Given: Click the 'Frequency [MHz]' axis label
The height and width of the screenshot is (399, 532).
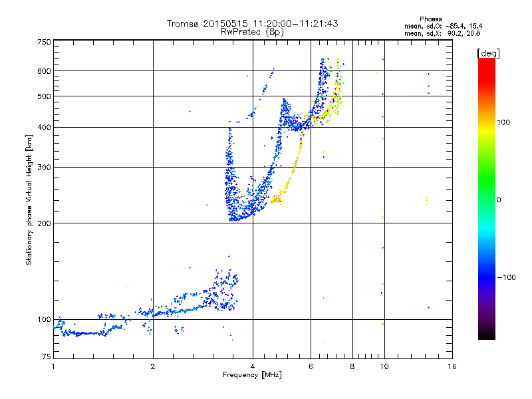Looking at the screenshot, I should (x=252, y=375).
